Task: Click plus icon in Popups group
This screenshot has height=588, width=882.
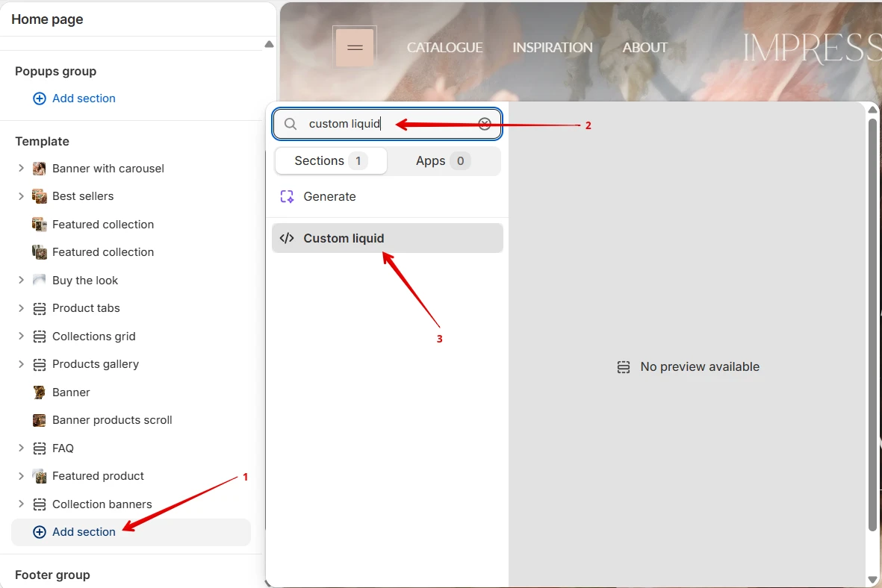Action: coord(40,98)
